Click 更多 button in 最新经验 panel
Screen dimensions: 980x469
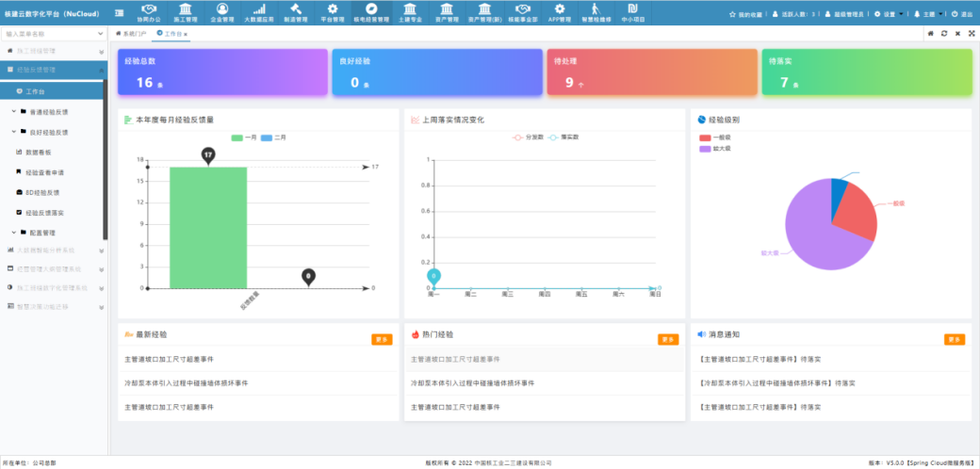(382, 340)
